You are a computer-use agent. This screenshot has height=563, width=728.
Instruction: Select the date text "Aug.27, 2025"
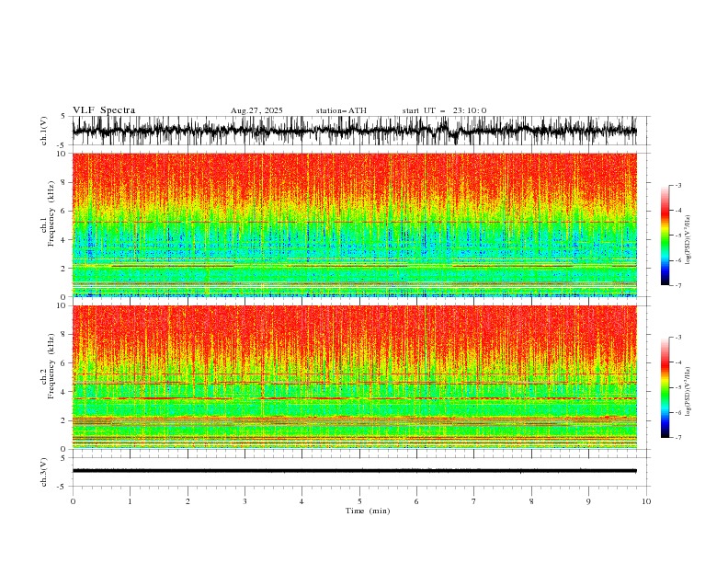pyautogui.click(x=256, y=110)
